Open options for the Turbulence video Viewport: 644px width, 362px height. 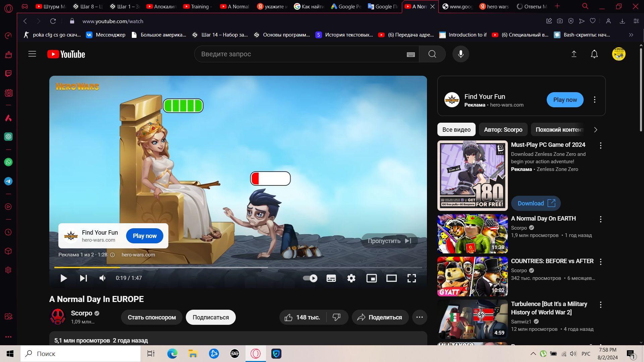(600, 305)
